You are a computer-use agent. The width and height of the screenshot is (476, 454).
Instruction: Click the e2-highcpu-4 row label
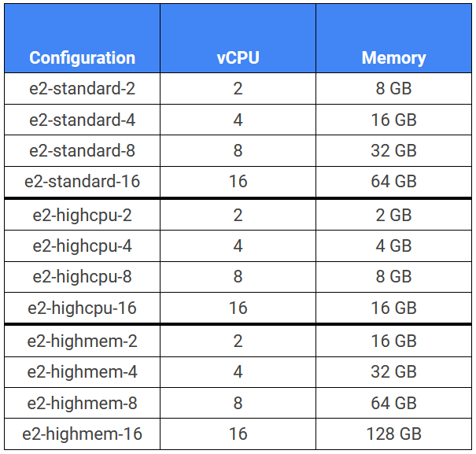coord(82,245)
